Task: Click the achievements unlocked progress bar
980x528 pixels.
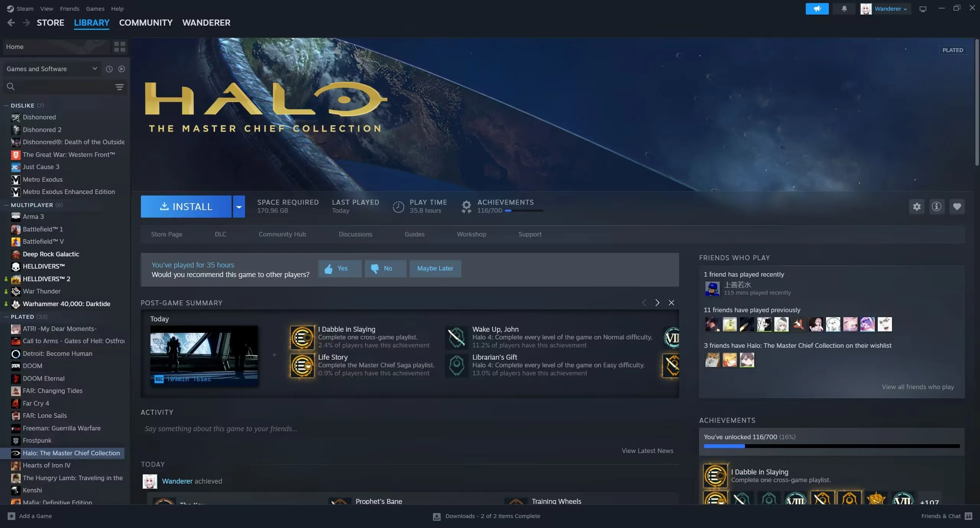Action: [831, 446]
